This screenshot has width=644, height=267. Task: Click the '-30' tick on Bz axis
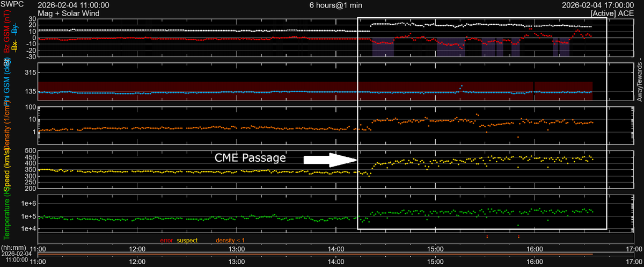pos(30,57)
